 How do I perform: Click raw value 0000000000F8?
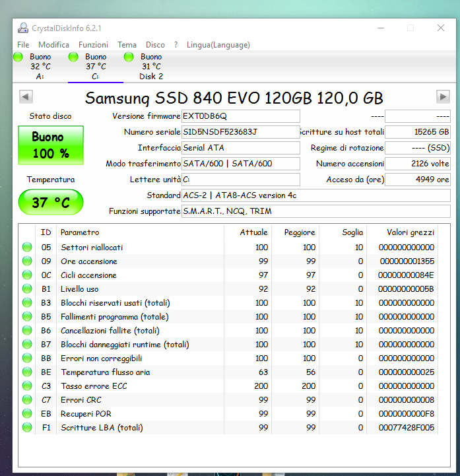(x=407, y=414)
